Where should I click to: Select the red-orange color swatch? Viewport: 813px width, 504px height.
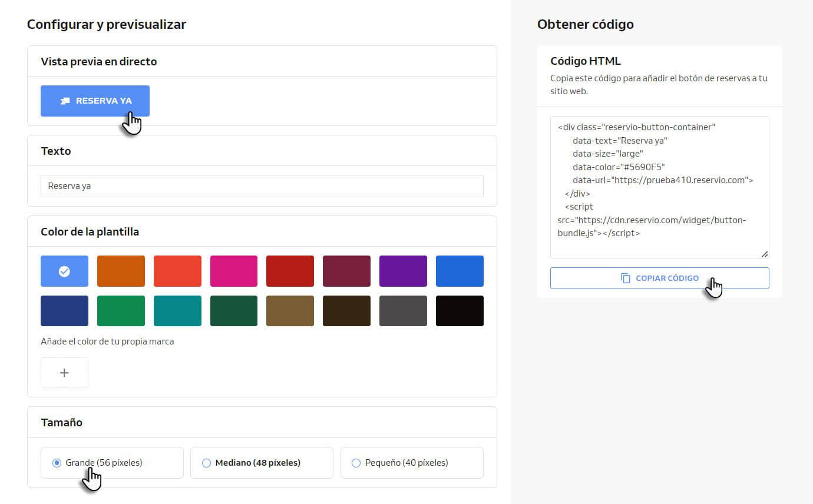177,271
